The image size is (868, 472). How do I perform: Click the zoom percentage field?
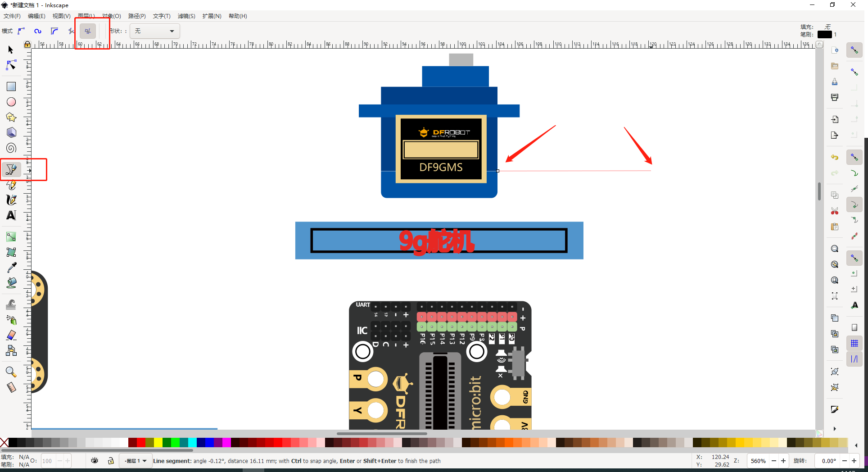[758, 461]
